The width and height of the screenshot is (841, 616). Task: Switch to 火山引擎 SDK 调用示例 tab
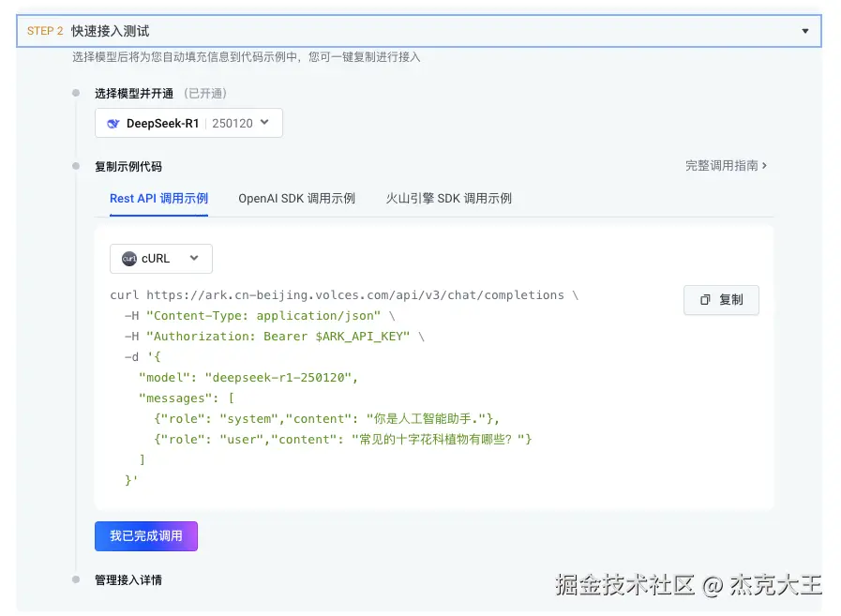pyautogui.click(x=448, y=199)
